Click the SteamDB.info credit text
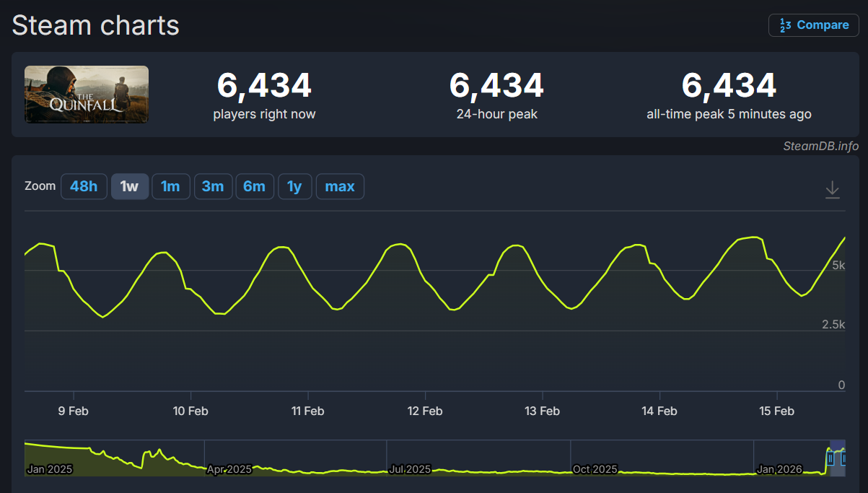 (x=820, y=147)
